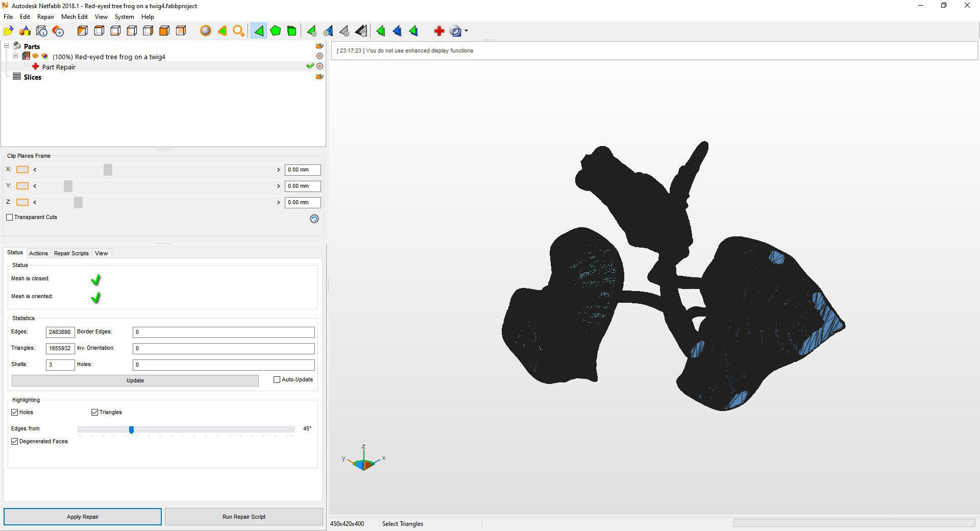Enable the Auto-Update checkbox

click(277, 380)
